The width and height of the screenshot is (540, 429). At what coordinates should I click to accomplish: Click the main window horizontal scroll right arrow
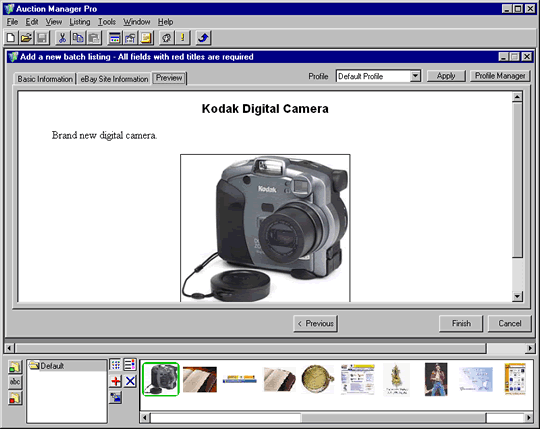[530, 348]
